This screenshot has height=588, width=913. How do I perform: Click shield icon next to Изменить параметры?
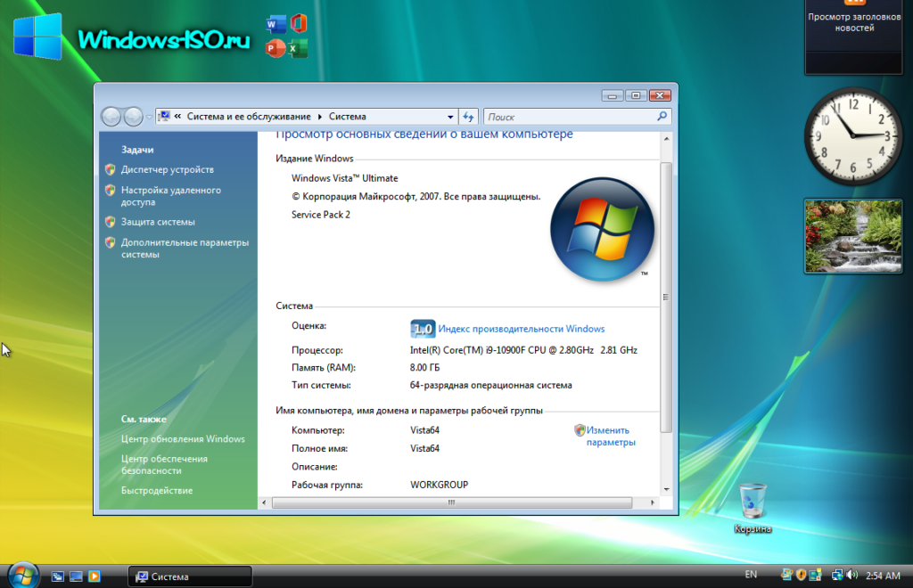click(x=580, y=430)
